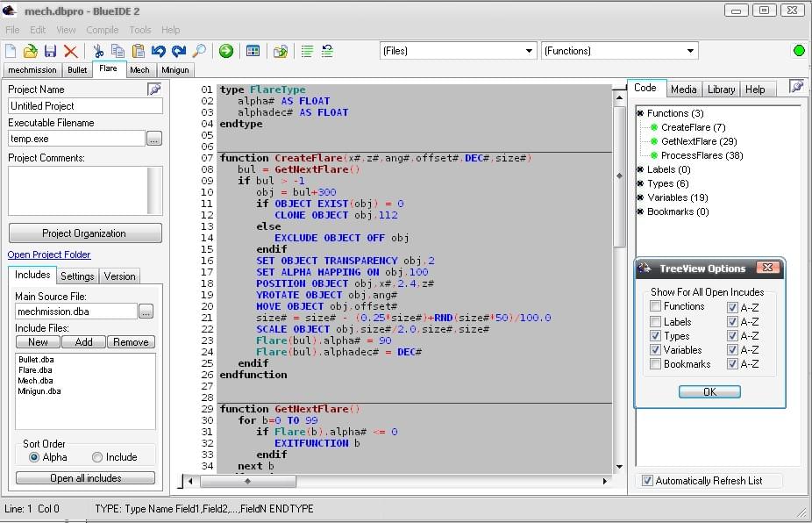Click the Open folder toolbar icon
The width and height of the screenshot is (812, 523).
coord(31,51)
